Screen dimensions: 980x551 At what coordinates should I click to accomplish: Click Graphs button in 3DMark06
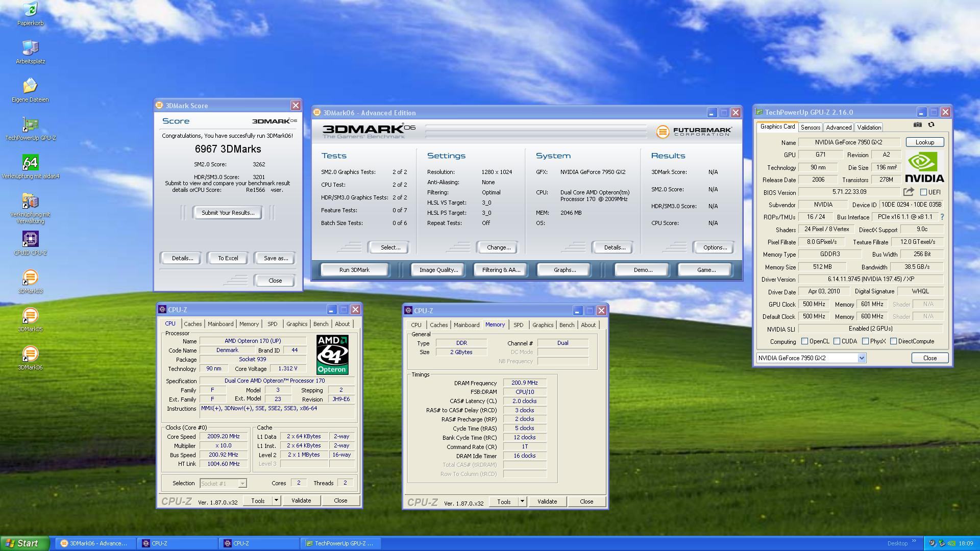pos(565,270)
